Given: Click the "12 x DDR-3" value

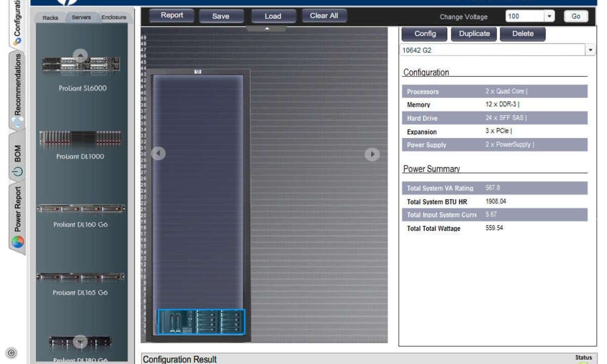Looking at the screenshot, I should (502, 105).
